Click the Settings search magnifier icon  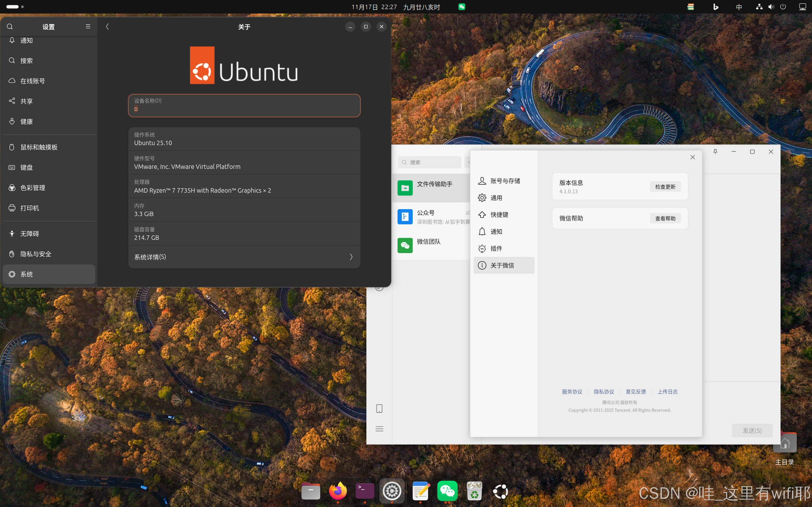pos(10,27)
